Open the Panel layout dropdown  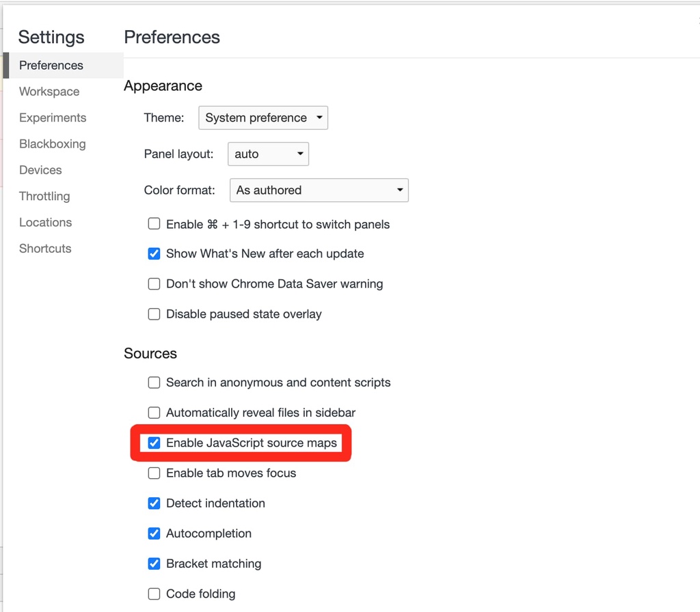coord(268,154)
